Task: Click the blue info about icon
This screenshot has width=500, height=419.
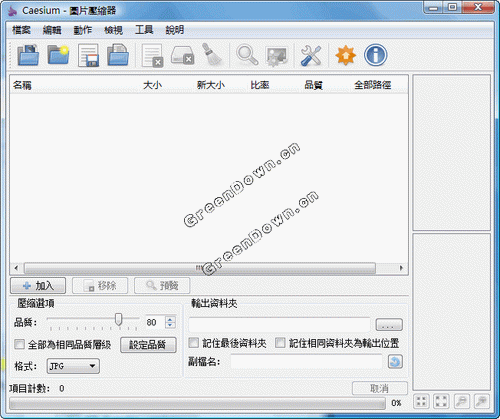Action: pyautogui.click(x=376, y=55)
